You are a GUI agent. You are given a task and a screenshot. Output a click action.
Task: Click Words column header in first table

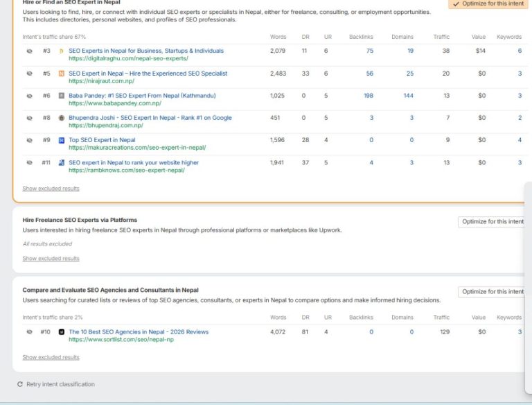tap(278, 37)
